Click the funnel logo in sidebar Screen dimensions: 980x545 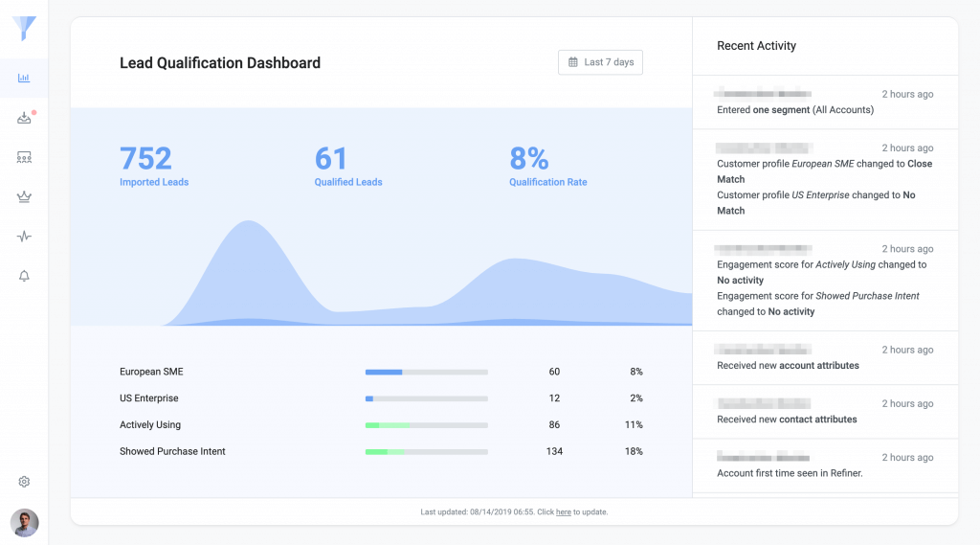point(25,29)
